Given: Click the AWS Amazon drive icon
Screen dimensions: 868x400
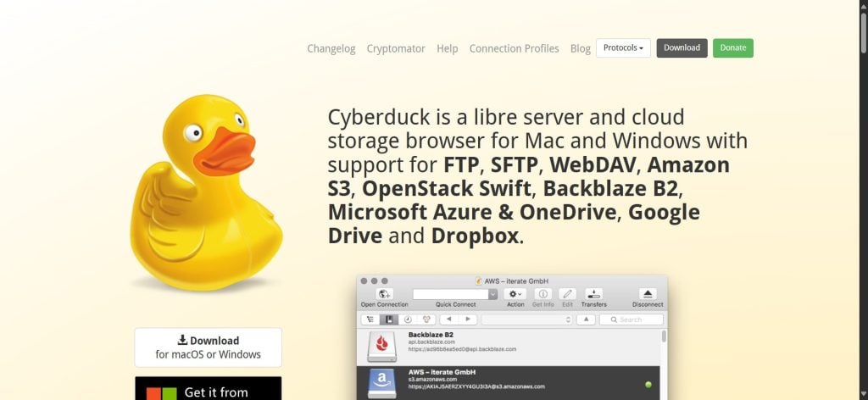Looking at the screenshot, I should pos(382,384).
